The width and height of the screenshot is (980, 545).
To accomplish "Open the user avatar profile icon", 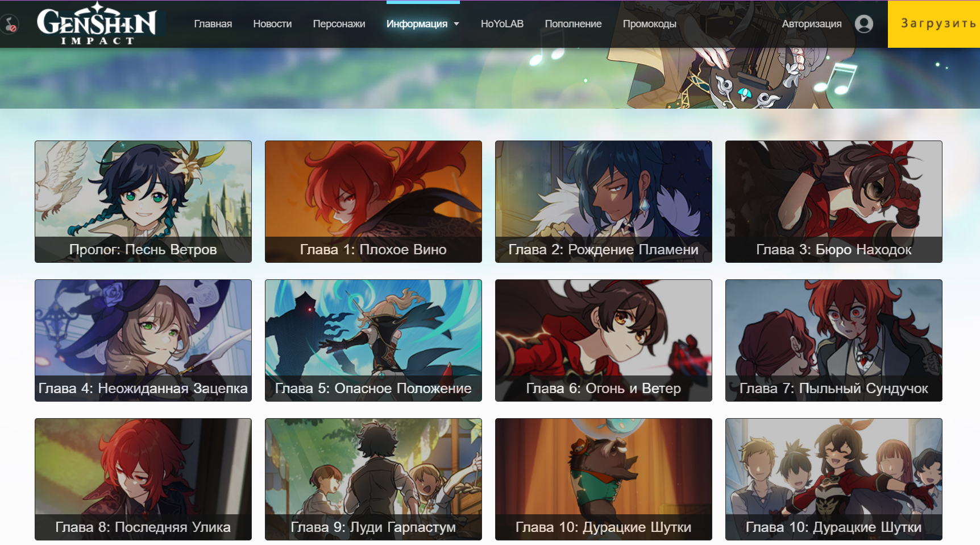I will tap(863, 24).
